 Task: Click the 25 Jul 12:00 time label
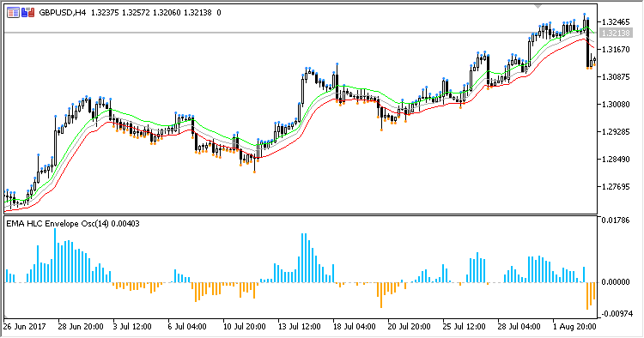[464, 327]
